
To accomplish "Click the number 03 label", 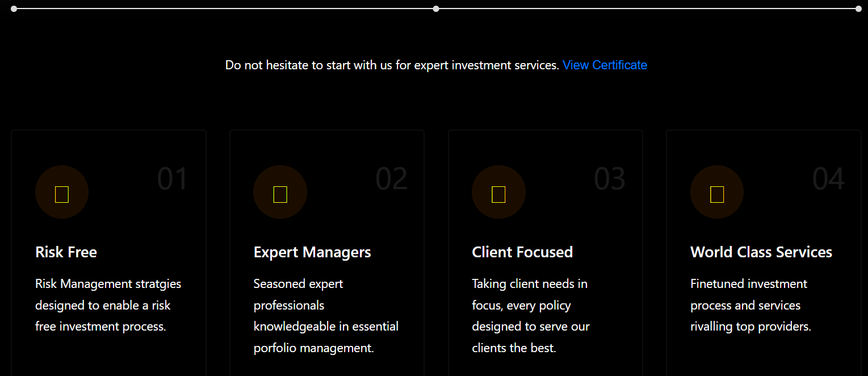I will click(610, 178).
